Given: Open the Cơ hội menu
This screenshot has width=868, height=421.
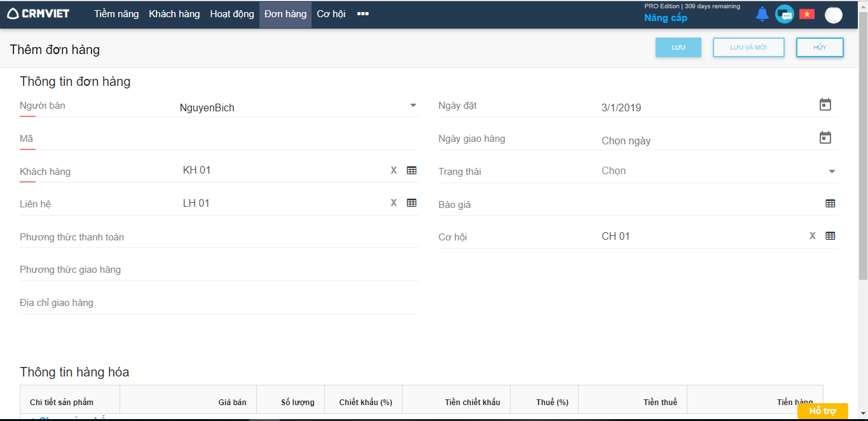Looking at the screenshot, I should 331,14.
